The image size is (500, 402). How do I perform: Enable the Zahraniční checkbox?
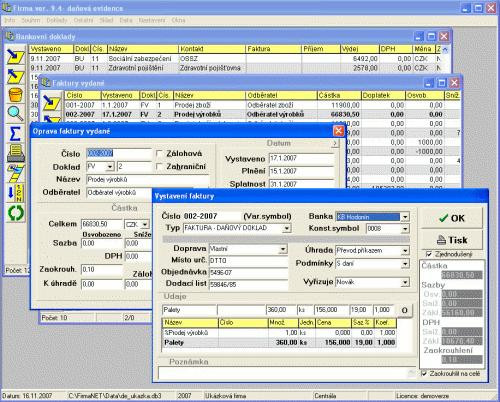coord(159,166)
